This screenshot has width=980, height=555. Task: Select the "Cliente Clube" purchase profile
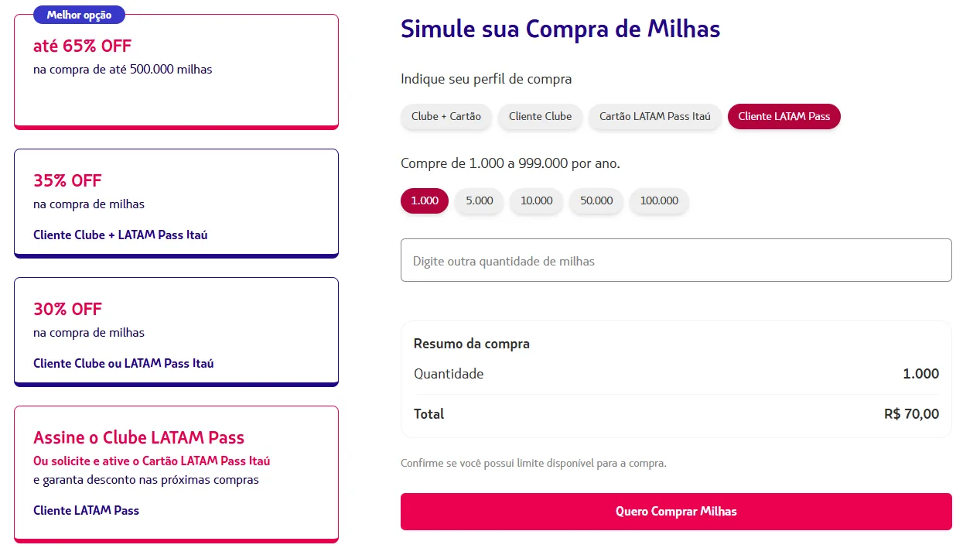coord(539,117)
